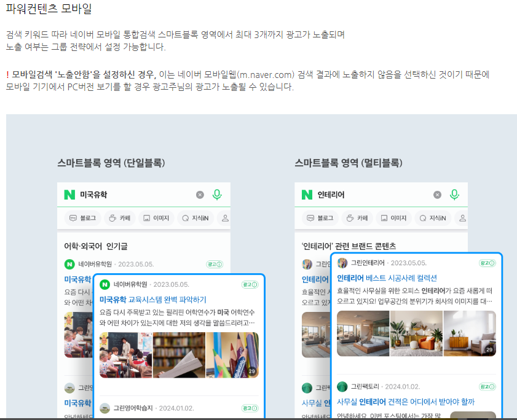Click the 인테리어 search query text

pyautogui.click(x=331, y=195)
